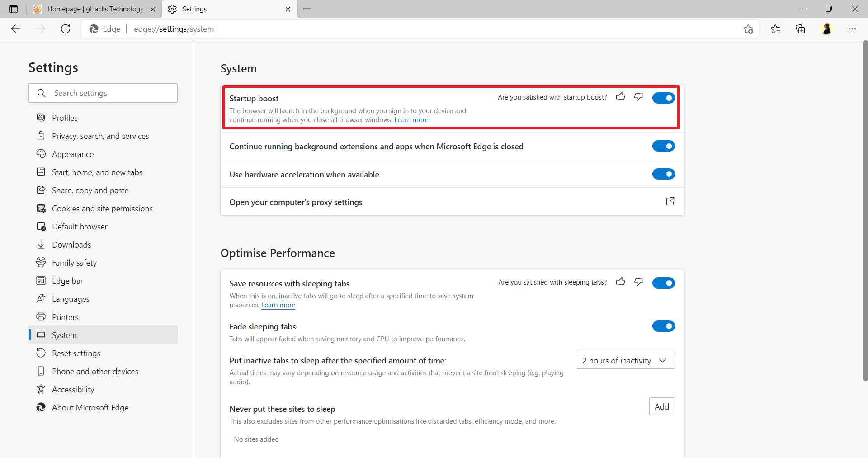868x458 pixels.
Task: Reload the page with refresh icon
Action: pyautogui.click(x=65, y=29)
